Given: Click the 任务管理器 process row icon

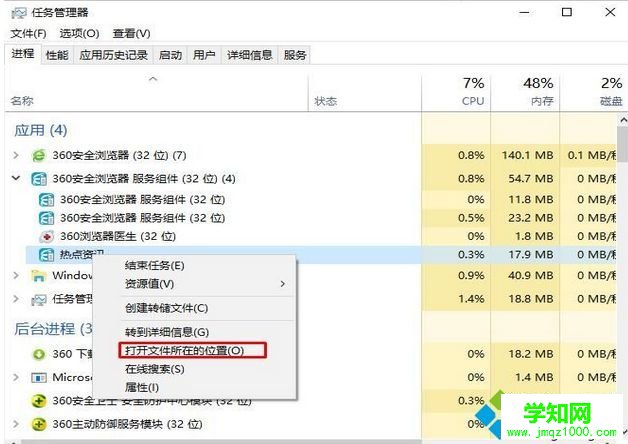Looking at the screenshot, I should pos(39,299).
